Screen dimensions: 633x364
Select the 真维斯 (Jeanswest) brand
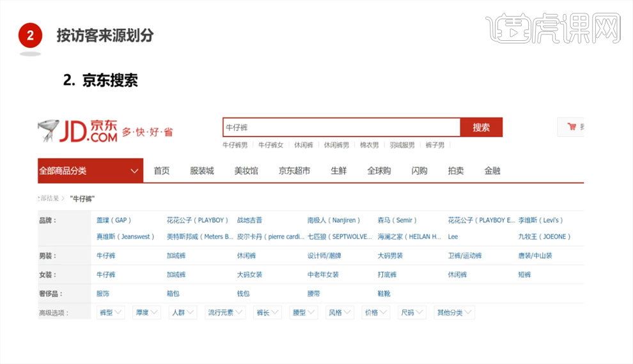(x=125, y=237)
